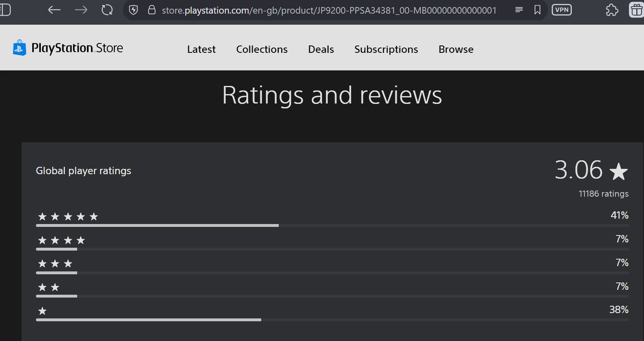Toggle the VPN button
The image size is (644, 341).
tap(561, 10)
